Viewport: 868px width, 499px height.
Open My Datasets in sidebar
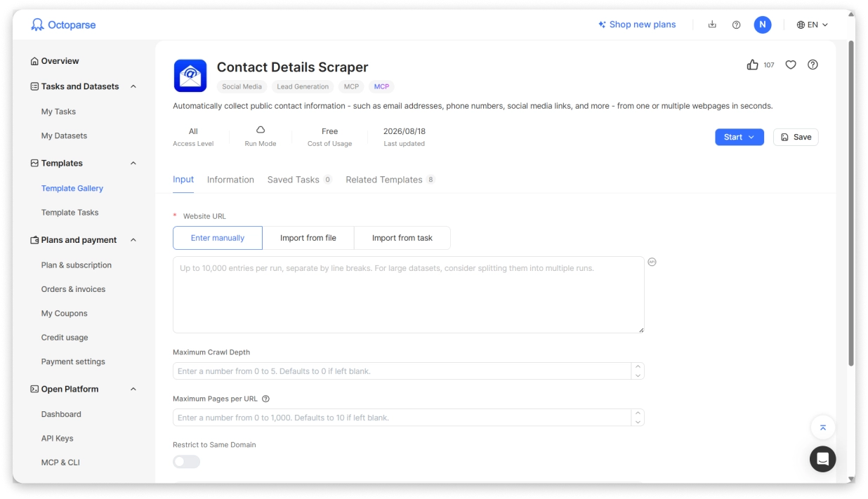[64, 135]
